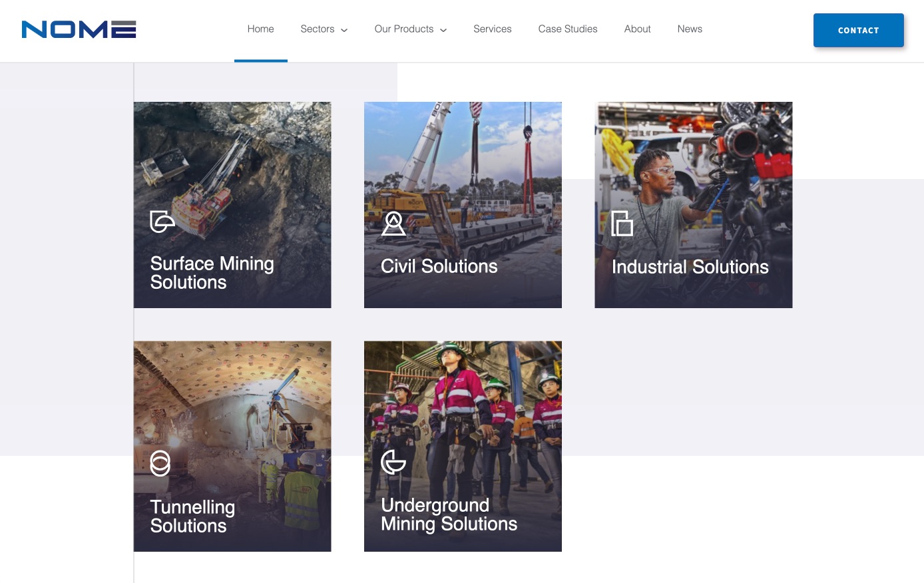
Task: Open the About page
Action: (x=637, y=29)
